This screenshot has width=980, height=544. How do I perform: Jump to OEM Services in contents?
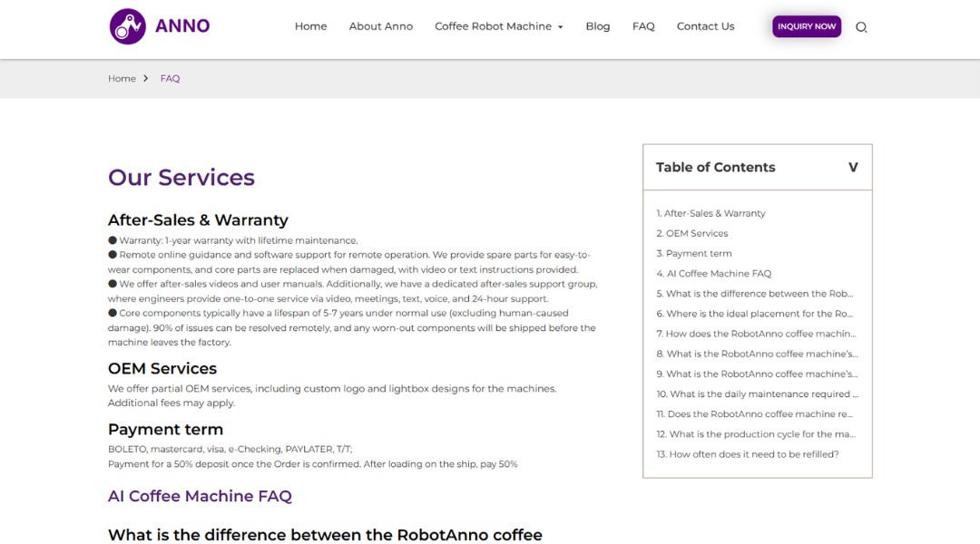pos(691,233)
